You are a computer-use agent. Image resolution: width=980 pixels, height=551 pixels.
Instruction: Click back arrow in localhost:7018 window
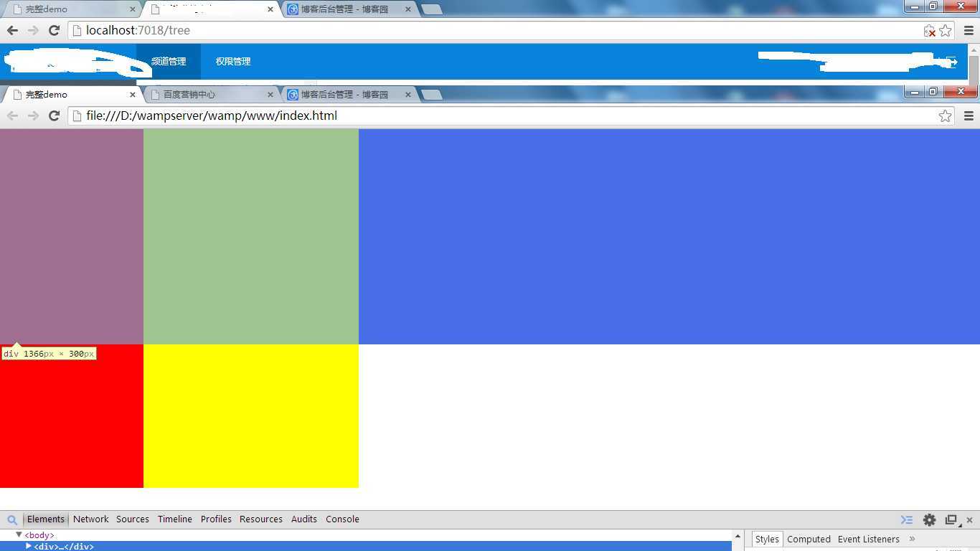pos(12,30)
